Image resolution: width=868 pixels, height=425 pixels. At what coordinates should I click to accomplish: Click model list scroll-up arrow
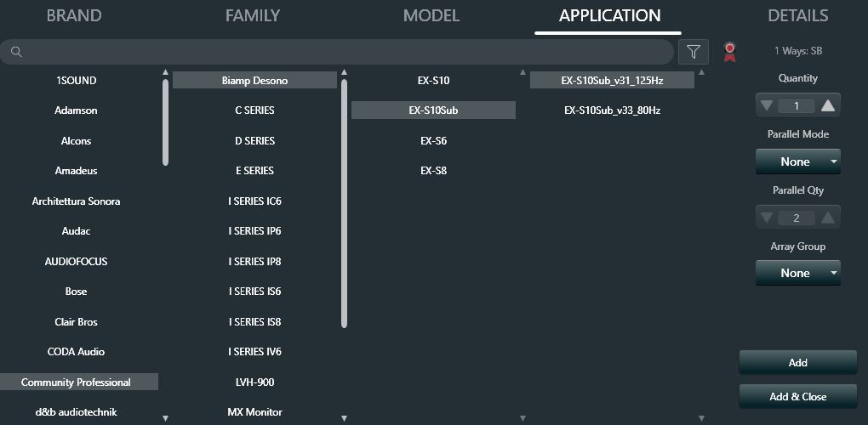522,72
